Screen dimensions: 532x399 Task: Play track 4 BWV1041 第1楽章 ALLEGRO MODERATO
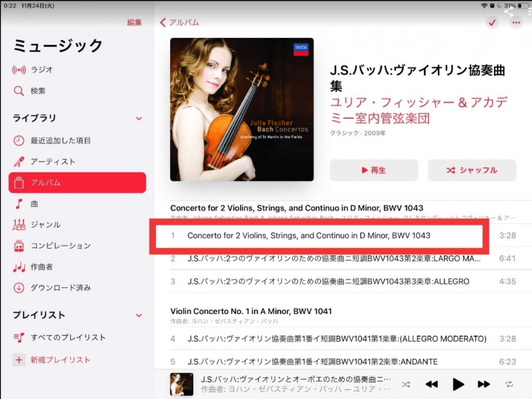(343, 339)
